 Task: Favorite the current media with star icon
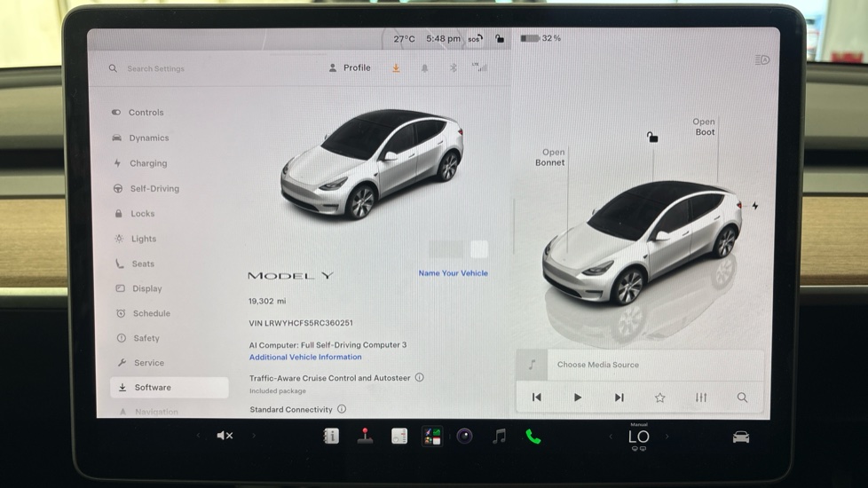coord(659,397)
